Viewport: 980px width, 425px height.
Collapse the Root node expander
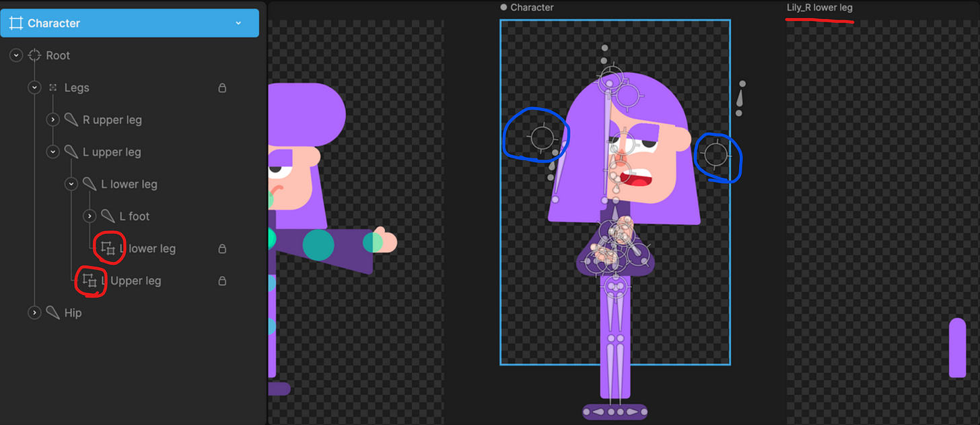(16, 55)
